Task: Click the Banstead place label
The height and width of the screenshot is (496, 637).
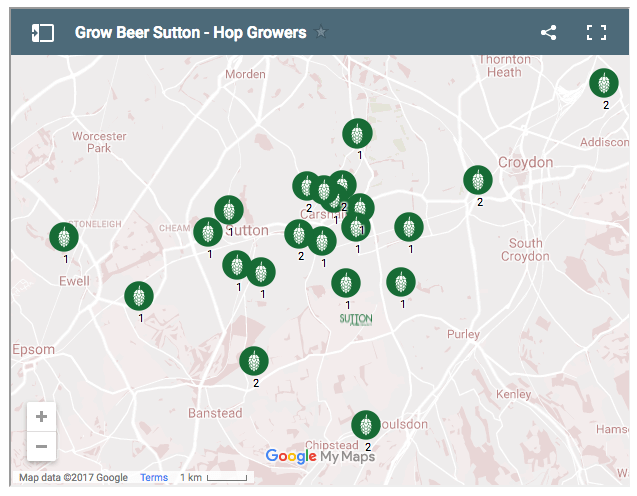Action: click(x=215, y=413)
